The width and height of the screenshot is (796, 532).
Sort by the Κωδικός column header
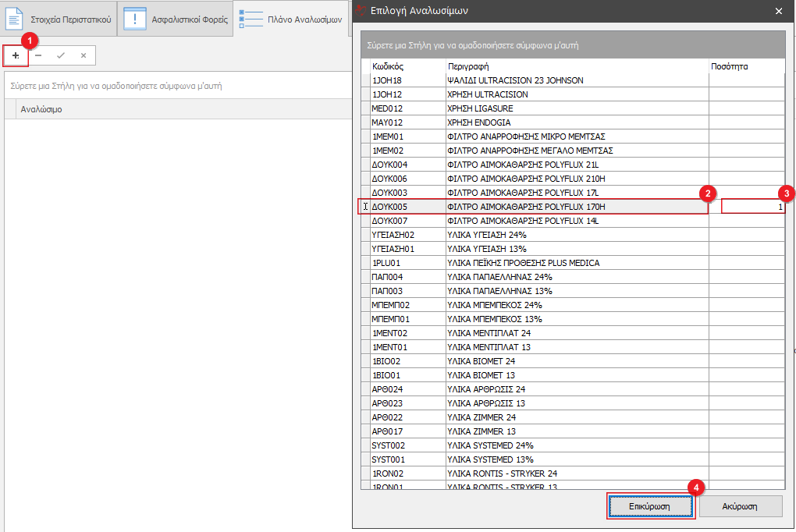click(x=407, y=66)
